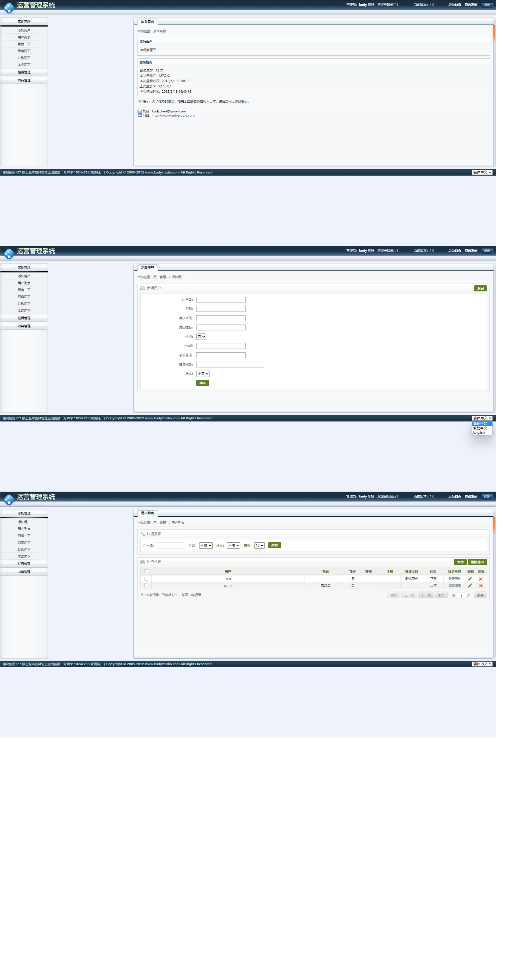Click the red X delete icon for admin
This screenshot has height=980, width=507.
(x=481, y=585)
